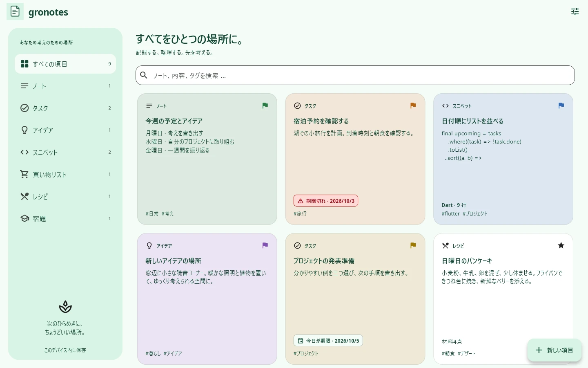Select すべての項目 in the sidebar
588x368 pixels.
pyautogui.click(x=65, y=64)
